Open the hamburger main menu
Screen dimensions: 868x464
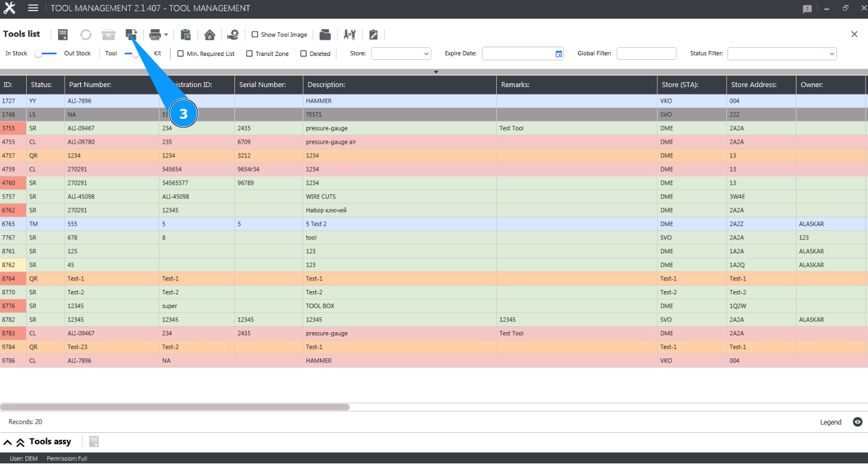pyautogui.click(x=33, y=8)
